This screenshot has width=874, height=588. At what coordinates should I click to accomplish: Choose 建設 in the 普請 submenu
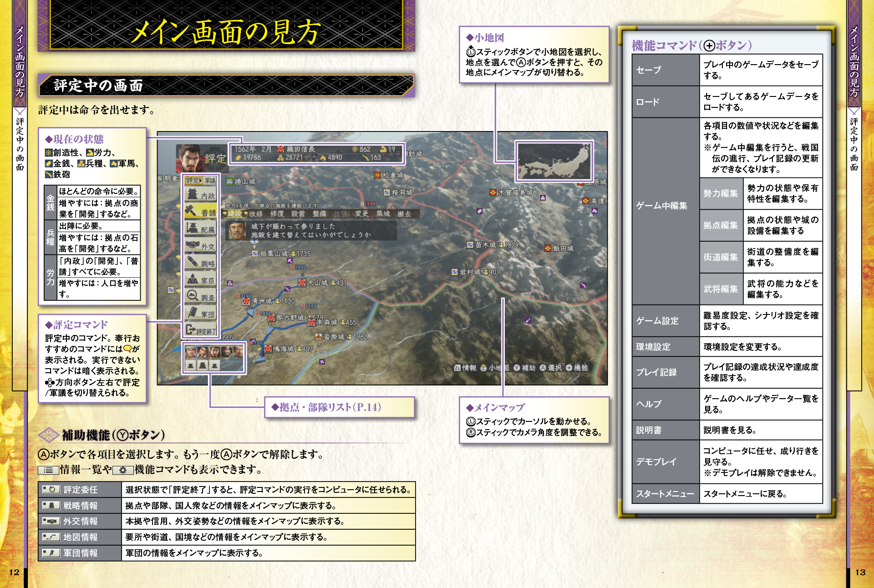[235, 213]
